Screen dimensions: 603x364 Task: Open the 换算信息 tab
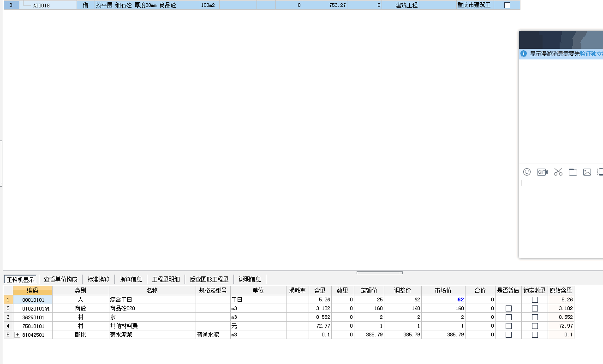point(131,279)
